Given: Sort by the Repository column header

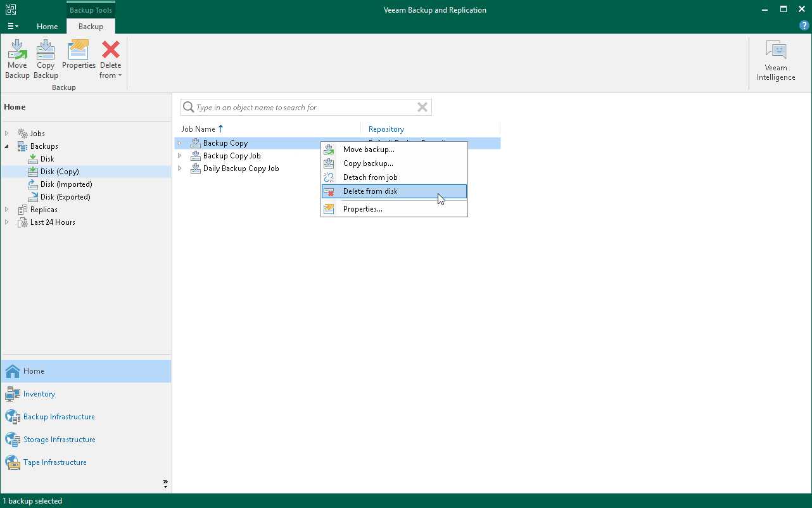Looking at the screenshot, I should [386, 129].
